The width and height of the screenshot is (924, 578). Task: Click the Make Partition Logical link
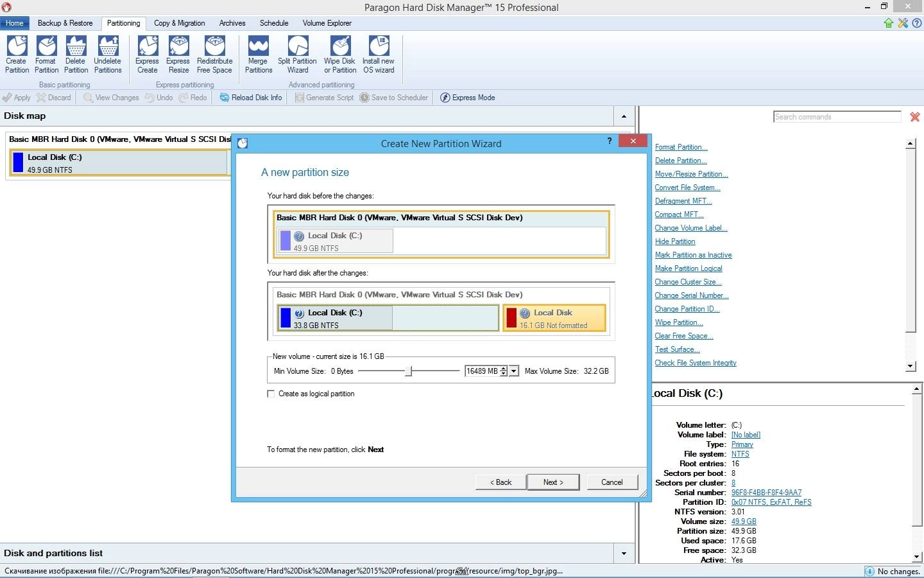click(689, 268)
